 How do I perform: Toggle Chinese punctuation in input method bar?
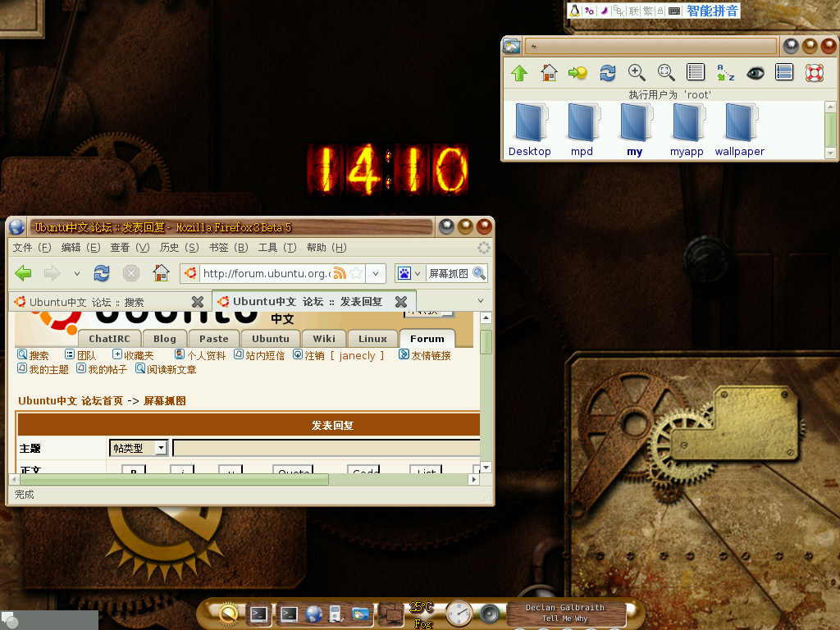589,10
